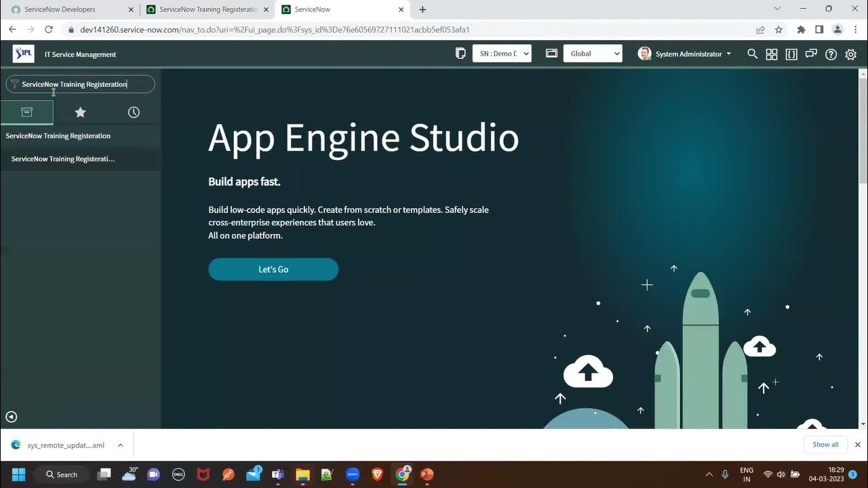The height and width of the screenshot is (488, 868).
Task: Open the Windows Start menu
Action: point(18,474)
